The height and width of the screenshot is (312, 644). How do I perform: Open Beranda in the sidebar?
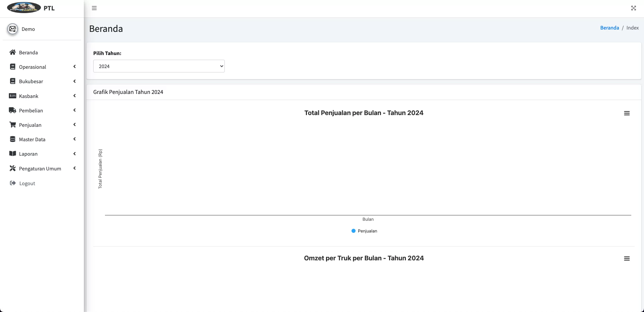tap(42, 52)
